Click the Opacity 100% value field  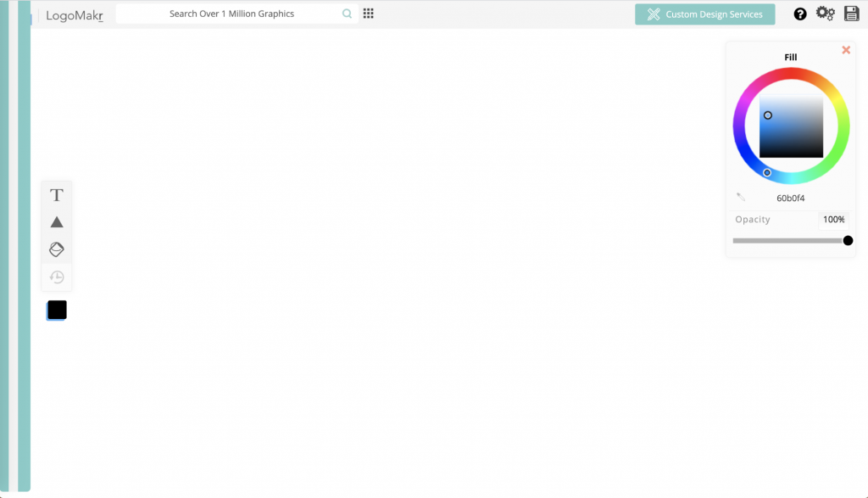(x=833, y=220)
